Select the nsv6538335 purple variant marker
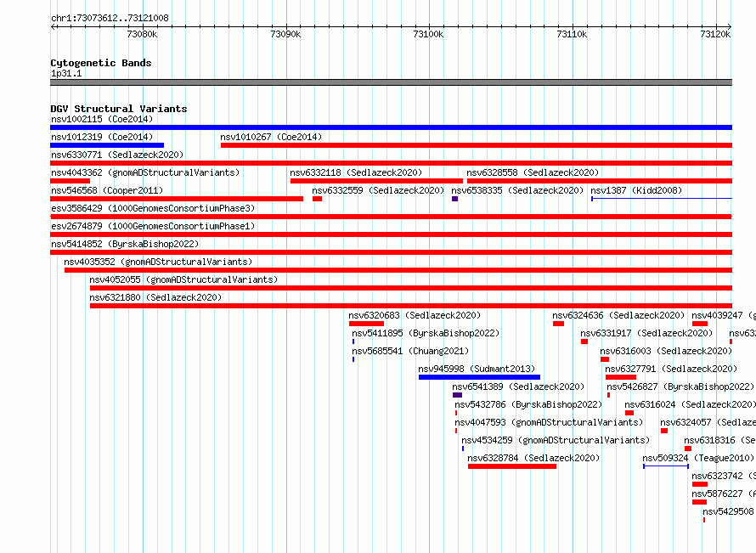 [x=454, y=199]
